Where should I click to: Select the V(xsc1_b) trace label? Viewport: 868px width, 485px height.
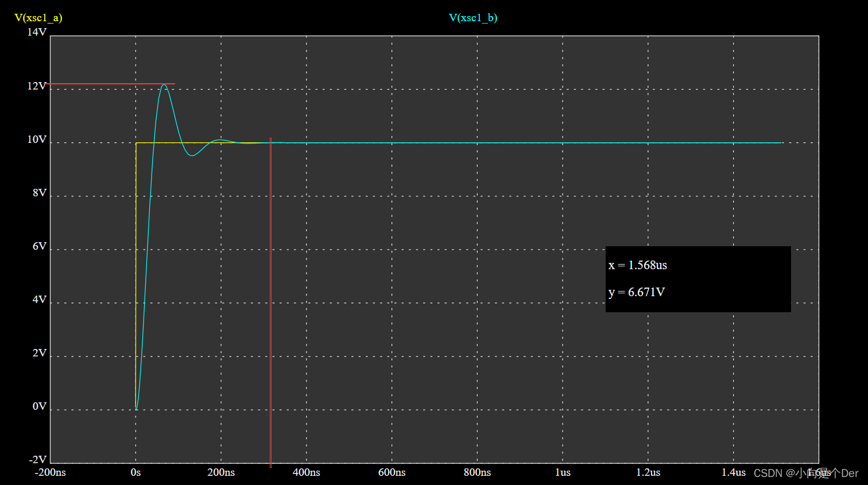coord(473,18)
